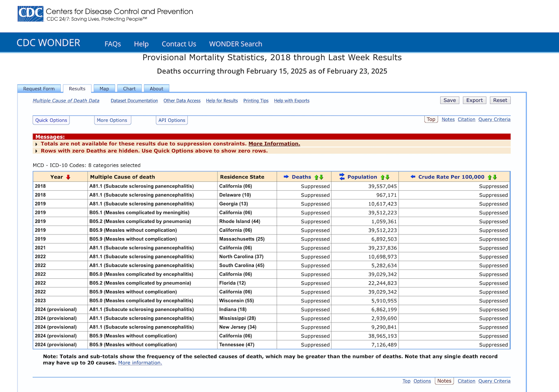Sort Deaths column ascending with up arrow
The height and width of the screenshot is (392, 559).
[316, 177]
